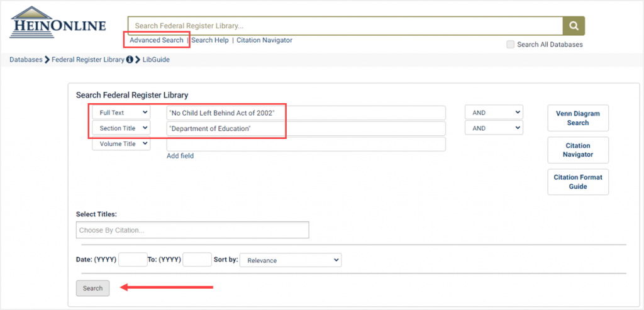The height and width of the screenshot is (310, 644).
Task: Focus the Search Federal Register Library box
Action: click(x=345, y=26)
